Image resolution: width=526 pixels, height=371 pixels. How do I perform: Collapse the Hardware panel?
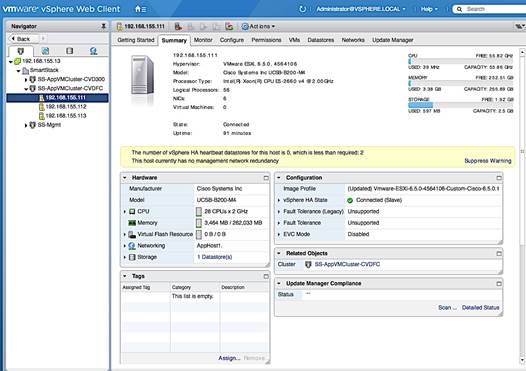click(124, 177)
